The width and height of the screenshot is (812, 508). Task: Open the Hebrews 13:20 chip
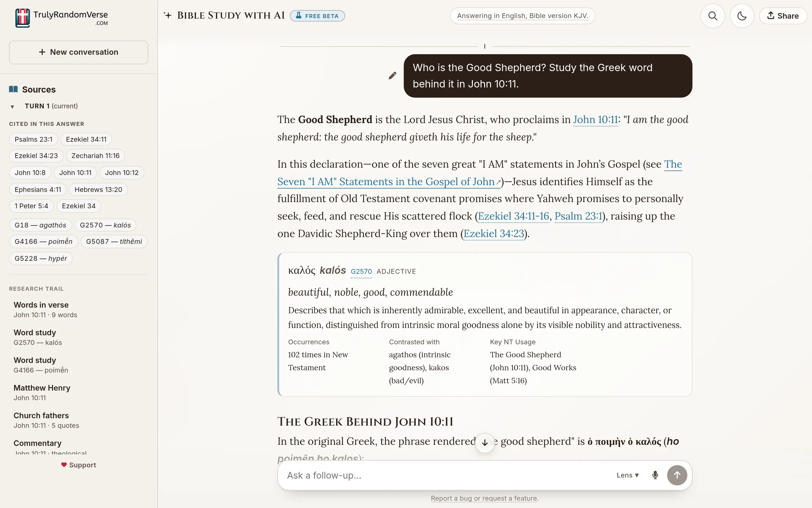98,189
